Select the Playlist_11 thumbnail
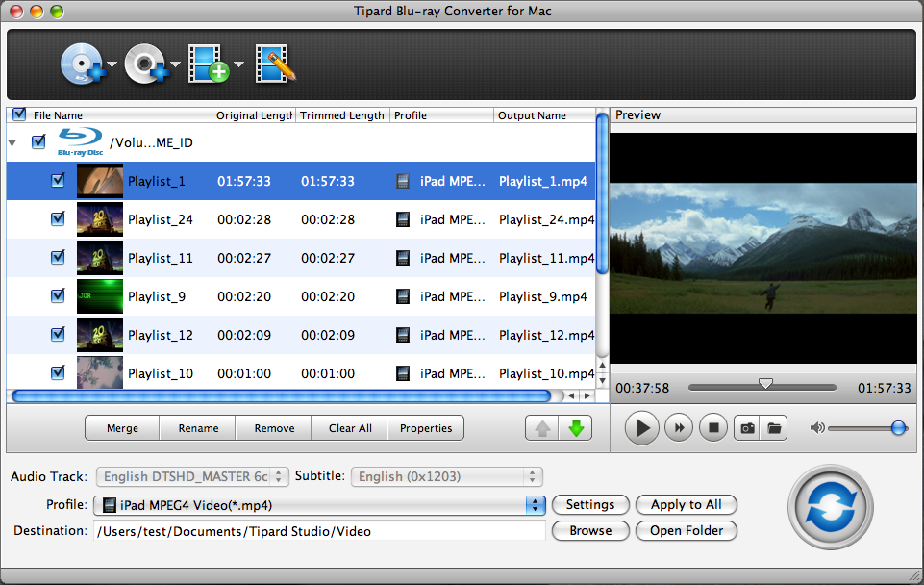This screenshot has height=585, width=924. [100, 258]
